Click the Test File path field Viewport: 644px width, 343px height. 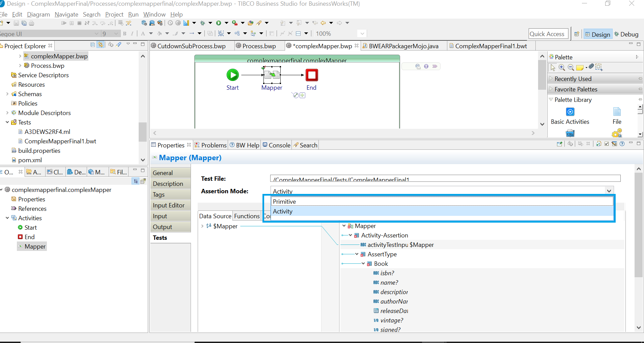[445, 178]
